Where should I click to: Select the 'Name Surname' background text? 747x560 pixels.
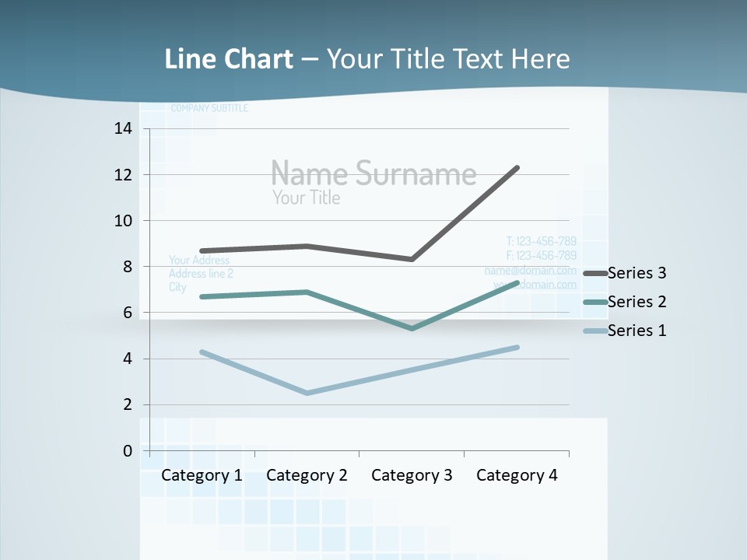[373, 173]
